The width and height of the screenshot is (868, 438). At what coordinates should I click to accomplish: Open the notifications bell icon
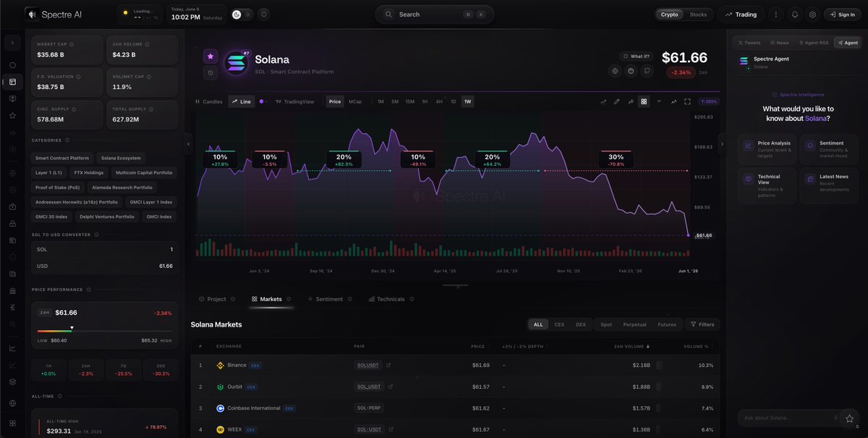click(795, 14)
